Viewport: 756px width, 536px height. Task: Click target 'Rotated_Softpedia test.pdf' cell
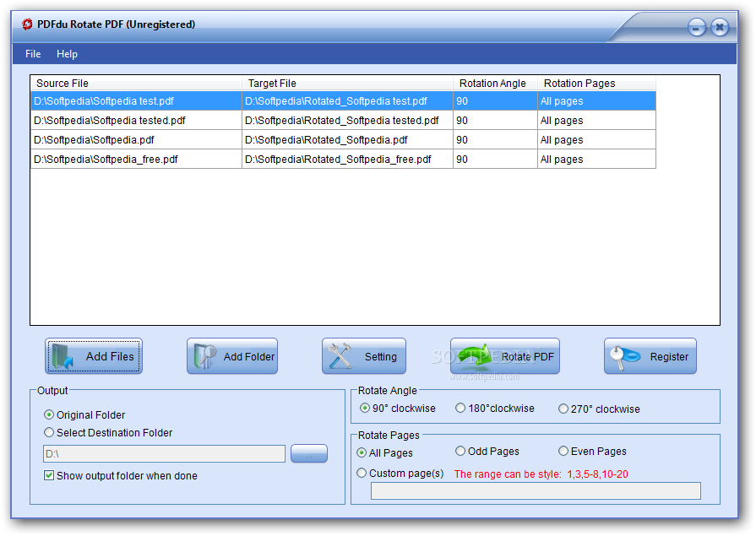click(x=348, y=101)
